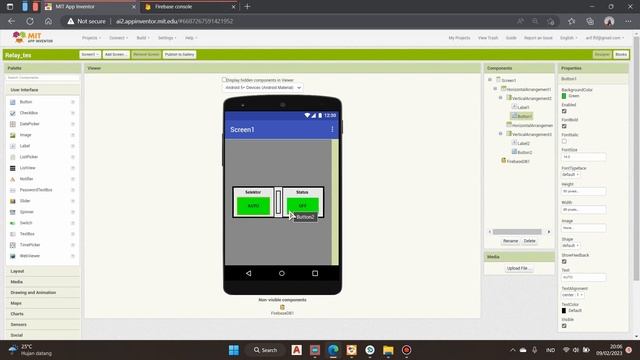Screen dimensions: 640x360
Task: Click the Add Screen button
Action: pyautogui.click(x=116, y=54)
